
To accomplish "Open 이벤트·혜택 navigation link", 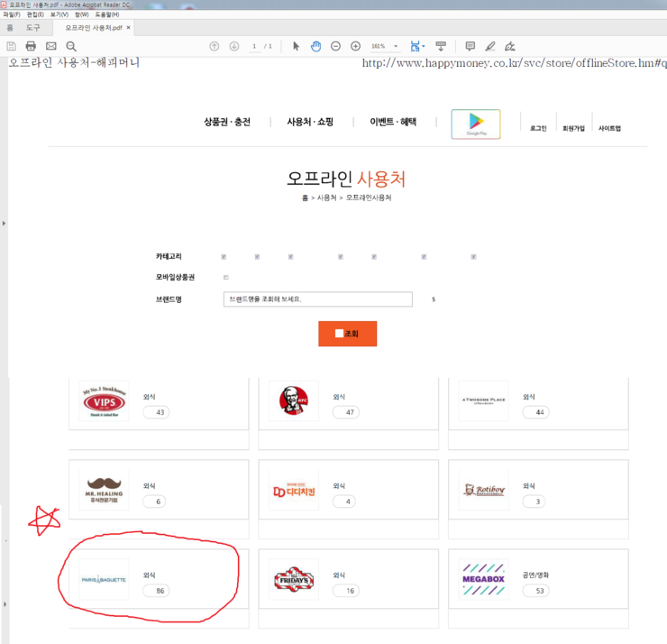I will pos(393,122).
